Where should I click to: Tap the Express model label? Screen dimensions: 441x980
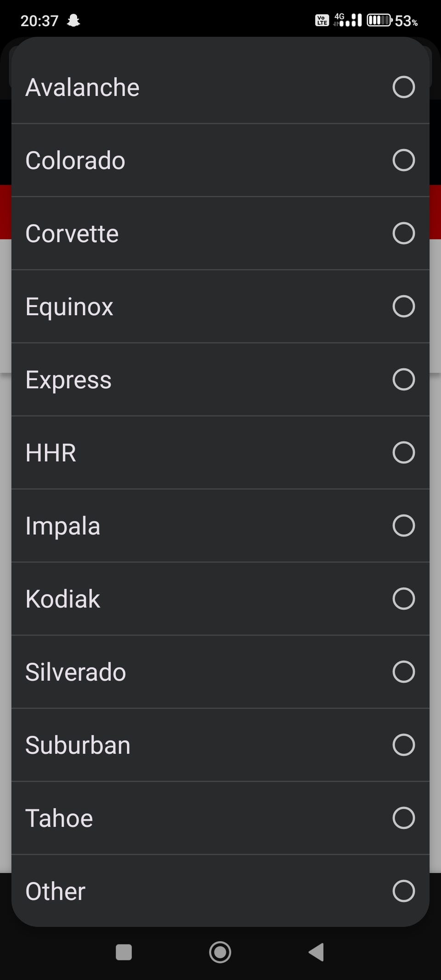point(68,380)
